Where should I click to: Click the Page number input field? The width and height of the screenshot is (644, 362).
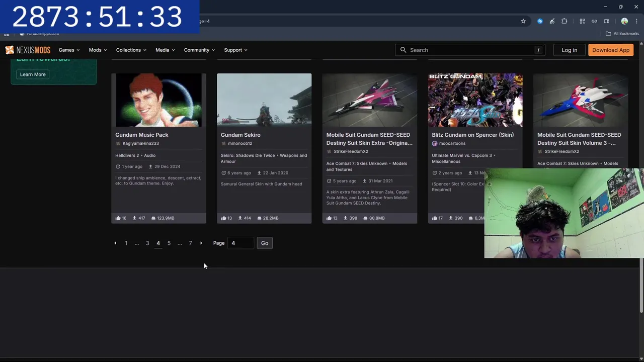240,243
